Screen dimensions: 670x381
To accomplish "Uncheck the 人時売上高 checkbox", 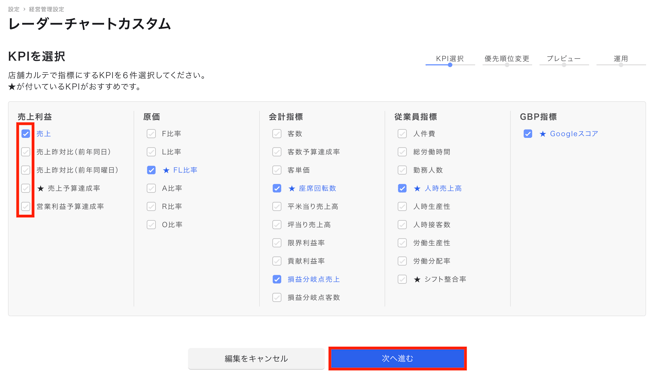I will 402,188.
